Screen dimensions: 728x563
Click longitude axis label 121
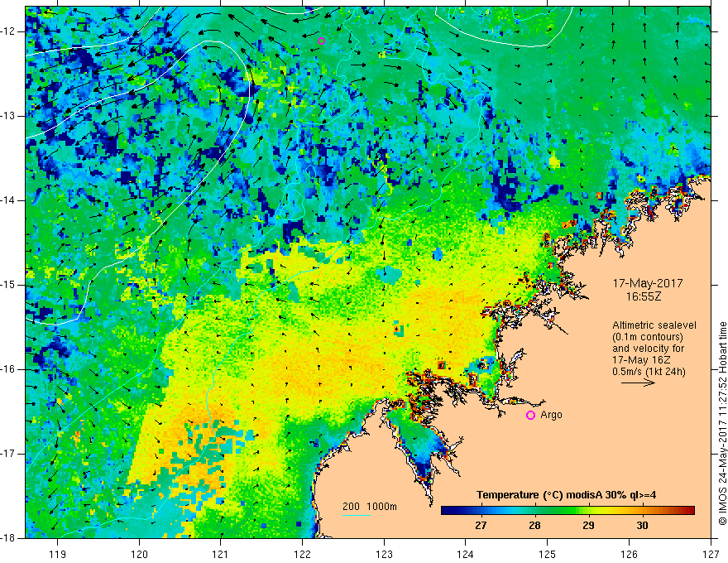[x=220, y=554]
